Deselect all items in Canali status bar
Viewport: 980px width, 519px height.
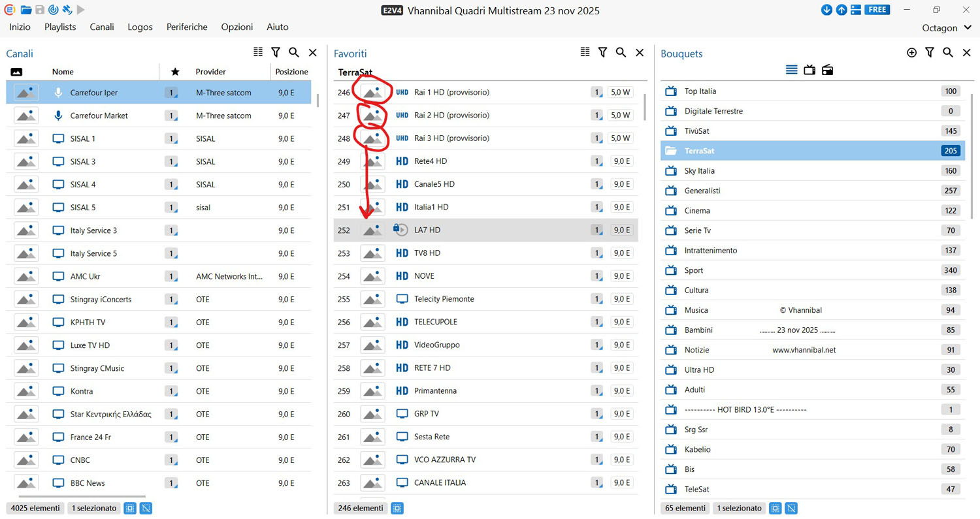coord(146,508)
